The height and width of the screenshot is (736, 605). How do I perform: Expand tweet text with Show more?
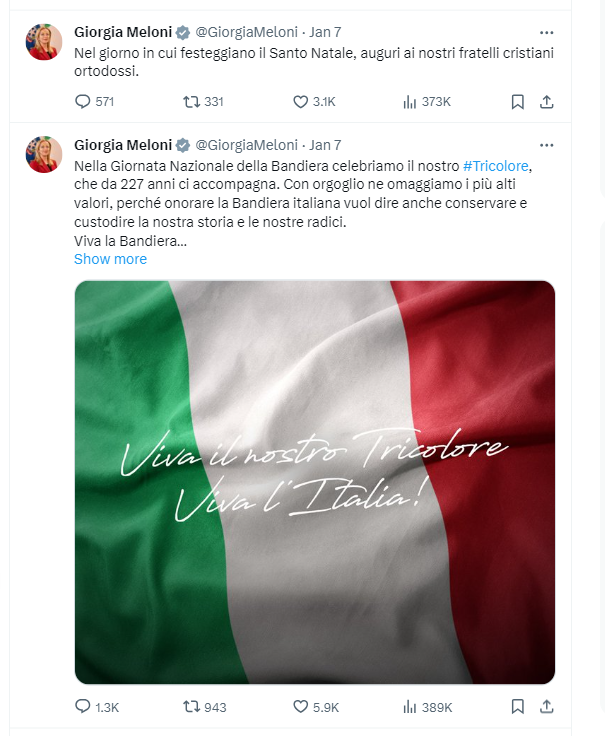click(110, 259)
